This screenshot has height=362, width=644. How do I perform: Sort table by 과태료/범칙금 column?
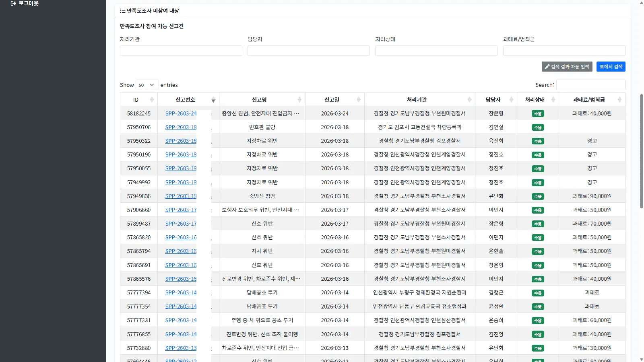(592, 99)
